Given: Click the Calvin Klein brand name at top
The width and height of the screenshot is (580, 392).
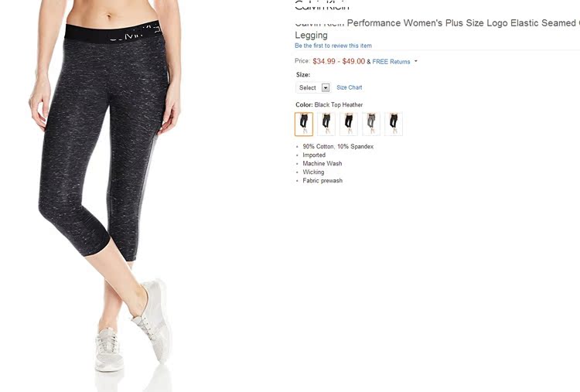Looking at the screenshot, I should (x=322, y=5).
